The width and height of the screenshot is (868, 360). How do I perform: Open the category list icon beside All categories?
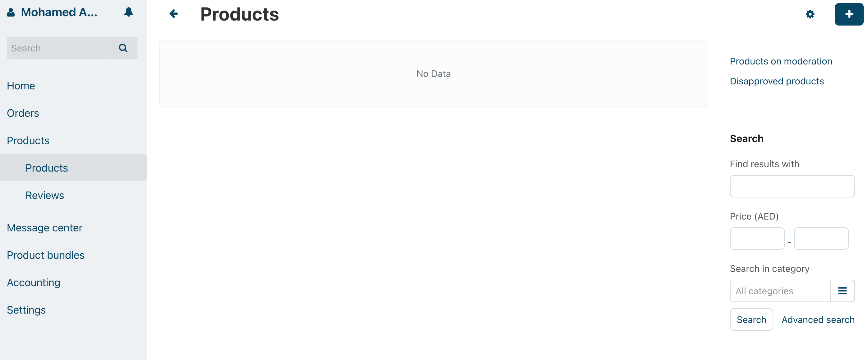(x=843, y=291)
